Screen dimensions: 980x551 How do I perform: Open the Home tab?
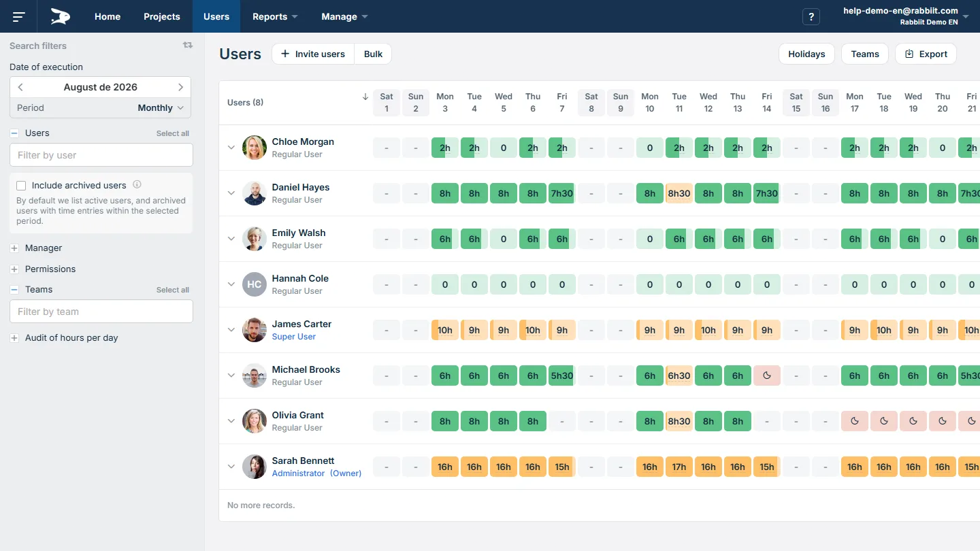[108, 16]
